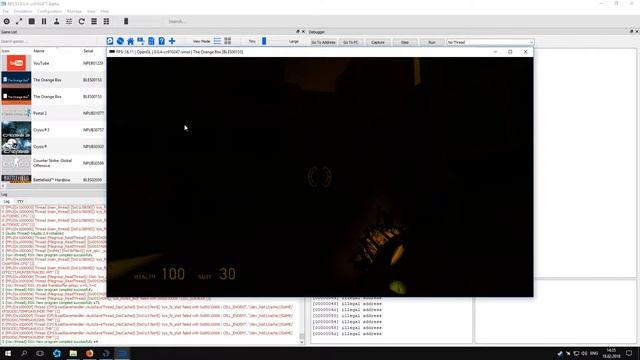
Task: Open Task View from the taskbar
Action: pos(40,353)
